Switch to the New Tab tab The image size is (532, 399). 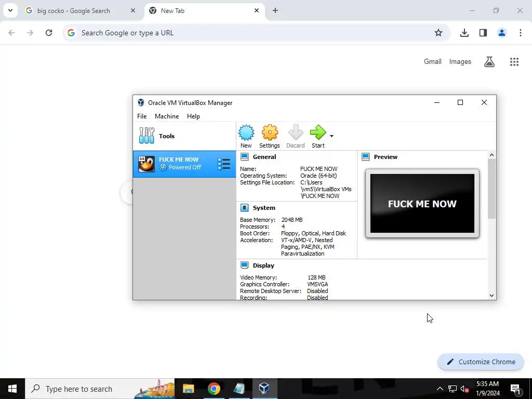pos(205,11)
